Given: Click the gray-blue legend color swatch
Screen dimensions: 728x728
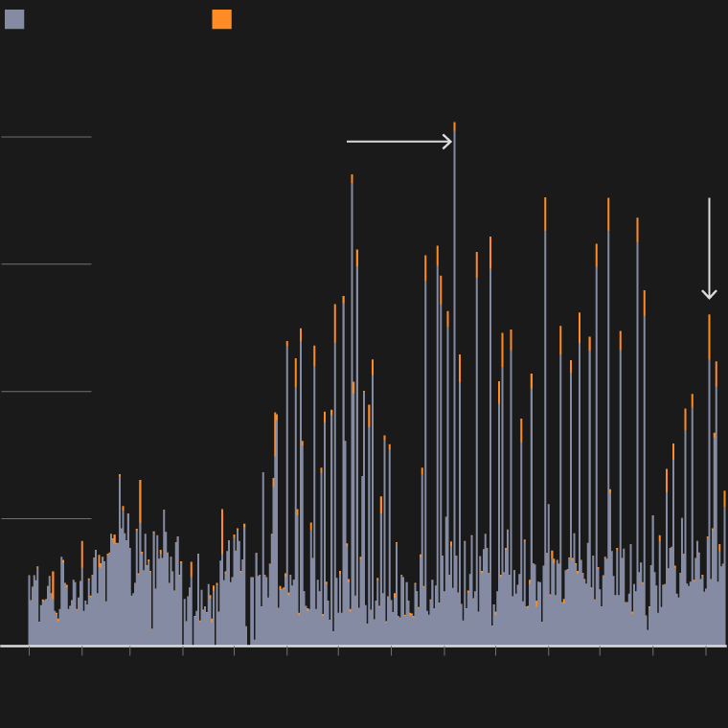Looking at the screenshot, I should [14, 19].
